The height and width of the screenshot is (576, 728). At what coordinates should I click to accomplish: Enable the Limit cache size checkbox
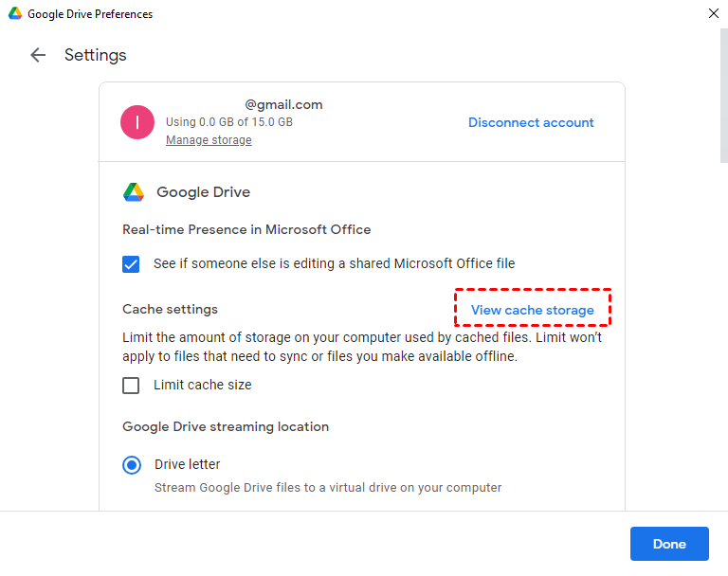tap(132, 386)
